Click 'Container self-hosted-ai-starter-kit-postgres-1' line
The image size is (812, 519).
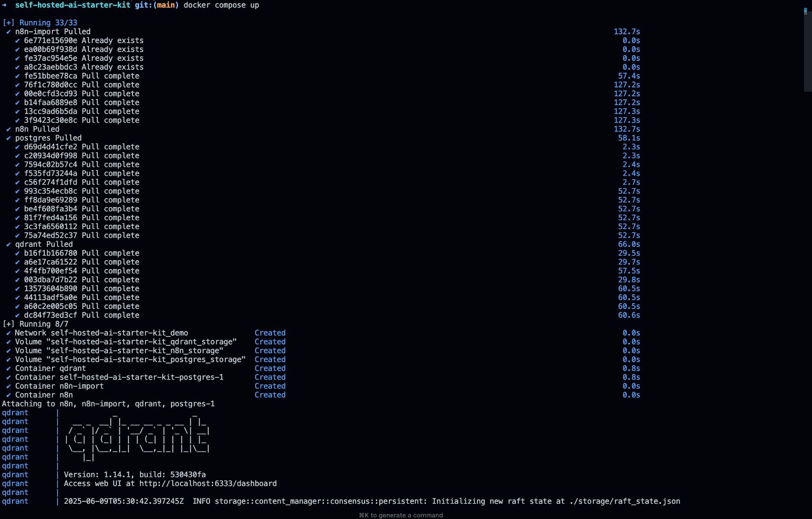(x=119, y=378)
